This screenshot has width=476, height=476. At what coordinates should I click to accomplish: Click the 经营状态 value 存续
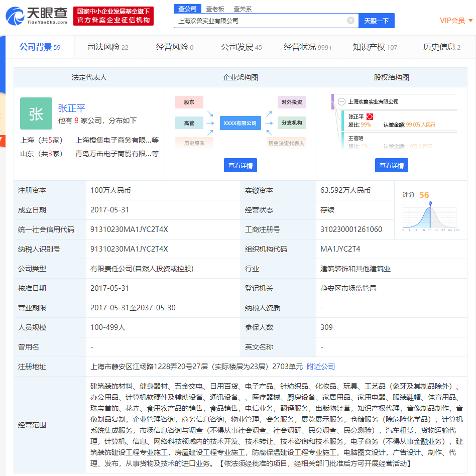point(327,210)
